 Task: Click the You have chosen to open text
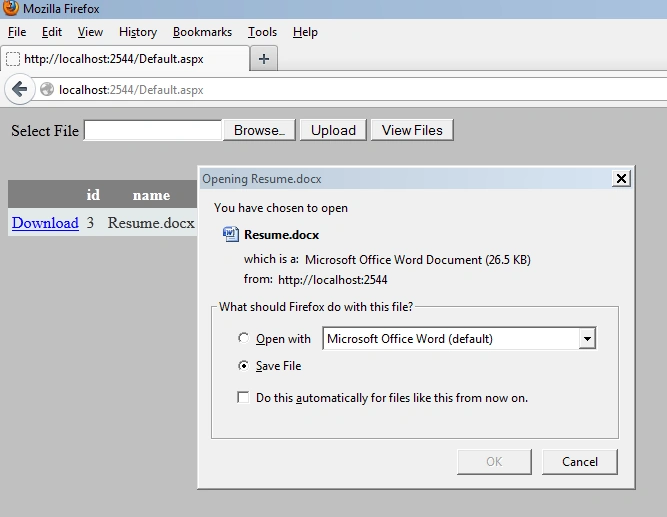pyautogui.click(x=281, y=208)
